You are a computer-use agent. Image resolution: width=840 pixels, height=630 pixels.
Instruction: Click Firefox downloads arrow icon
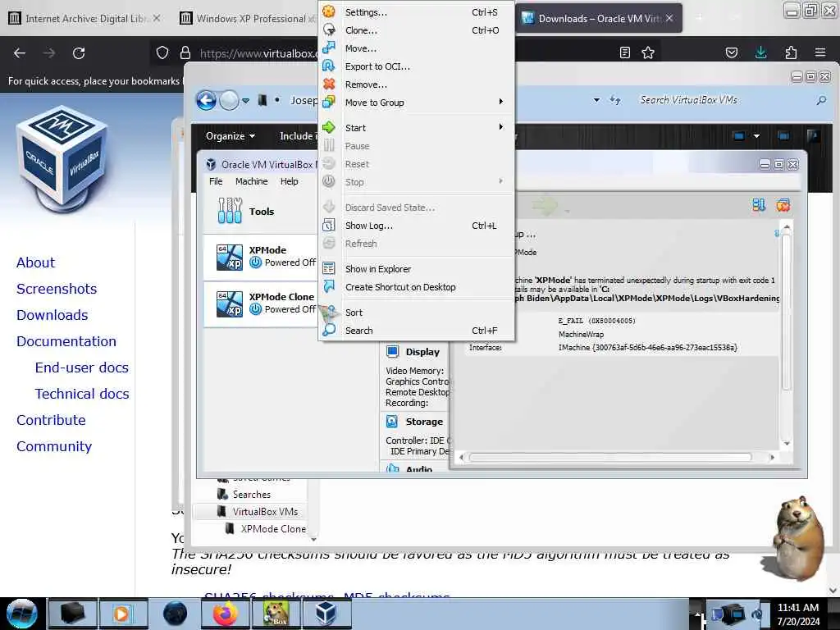coord(760,52)
